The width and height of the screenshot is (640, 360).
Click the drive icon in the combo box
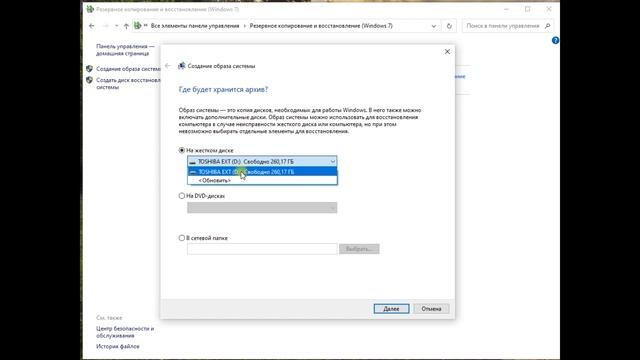tap(192, 162)
